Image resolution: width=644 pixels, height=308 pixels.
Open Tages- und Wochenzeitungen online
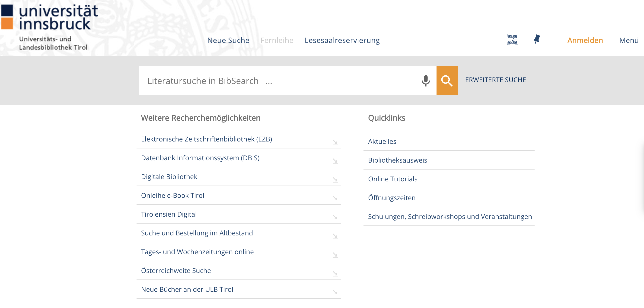(197, 252)
